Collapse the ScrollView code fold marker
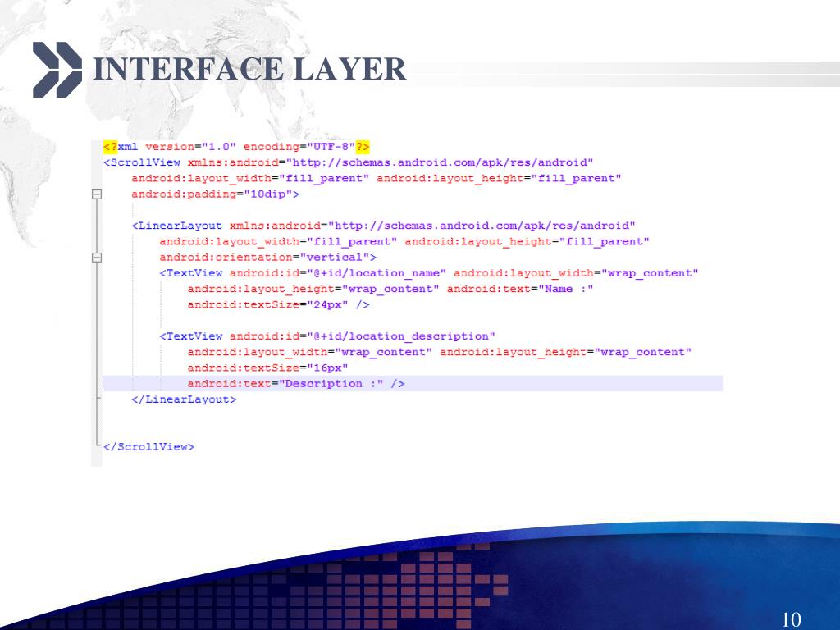Screen dimensions: 840x630 tap(97, 194)
